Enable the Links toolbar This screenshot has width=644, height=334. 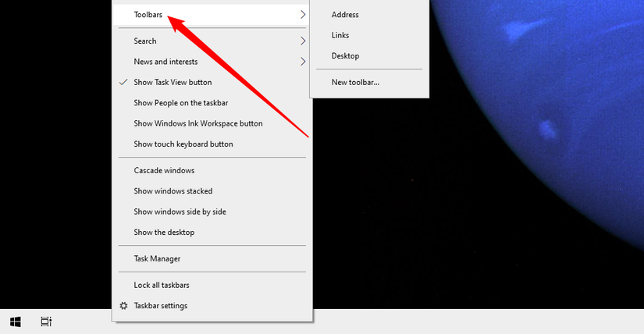point(369,35)
